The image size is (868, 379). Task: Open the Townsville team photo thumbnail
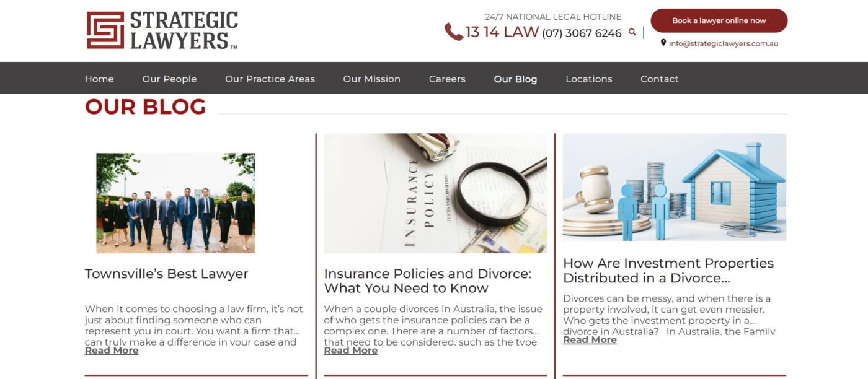click(175, 203)
